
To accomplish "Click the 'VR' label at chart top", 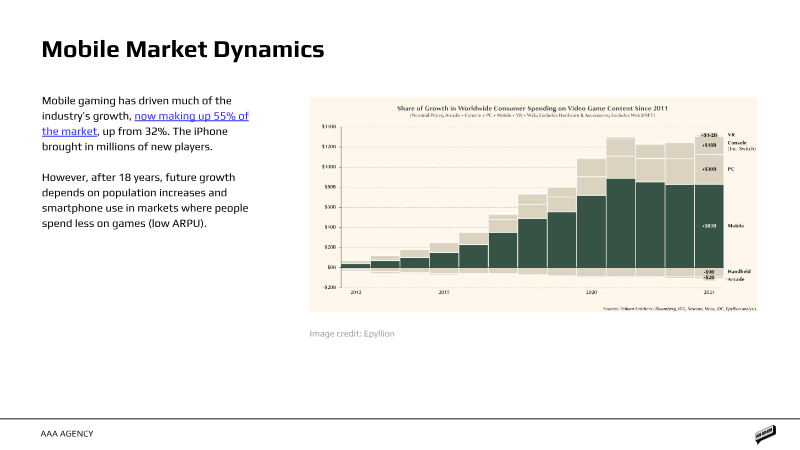I will (731, 133).
